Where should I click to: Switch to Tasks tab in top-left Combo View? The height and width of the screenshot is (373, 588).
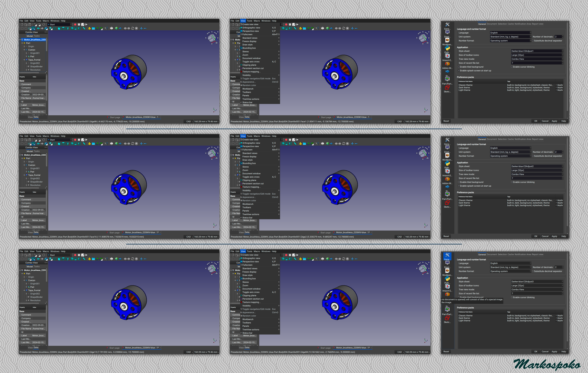[37, 36]
